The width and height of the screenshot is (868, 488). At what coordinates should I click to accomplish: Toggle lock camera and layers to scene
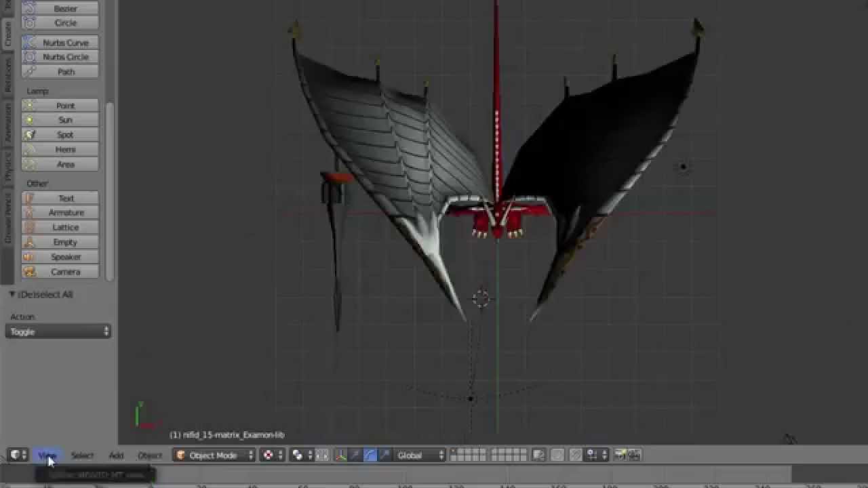click(x=539, y=455)
